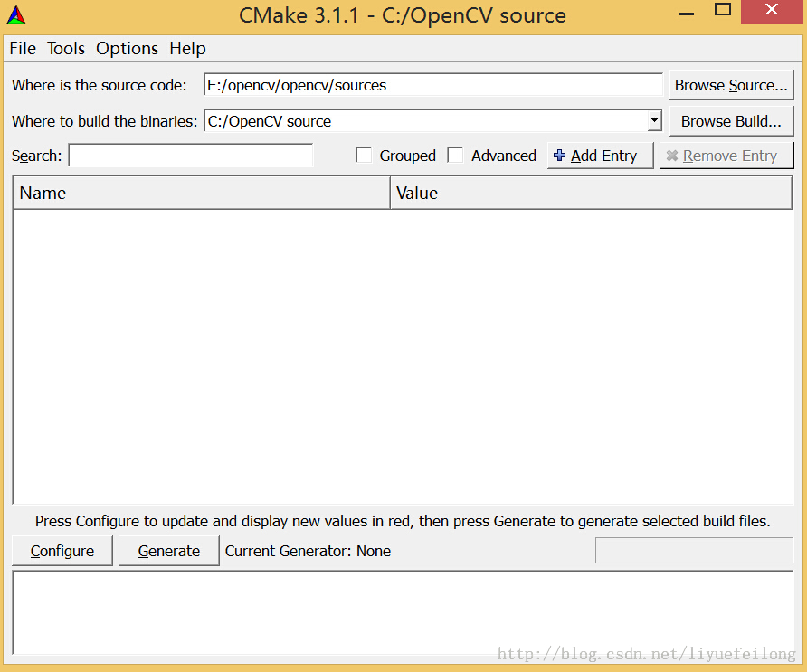Close the CMake window
This screenshot has width=807, height=672.
tap(771, 10)
